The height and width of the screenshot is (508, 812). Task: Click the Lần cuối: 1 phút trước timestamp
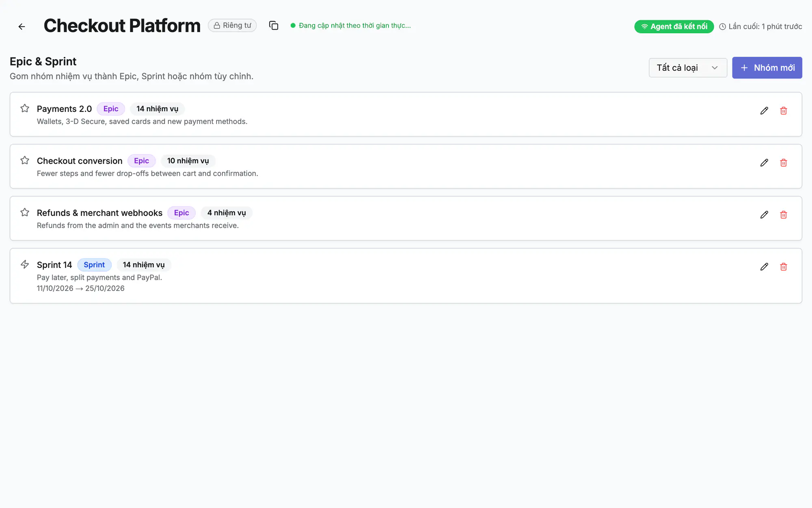click(x=761, y=26)
